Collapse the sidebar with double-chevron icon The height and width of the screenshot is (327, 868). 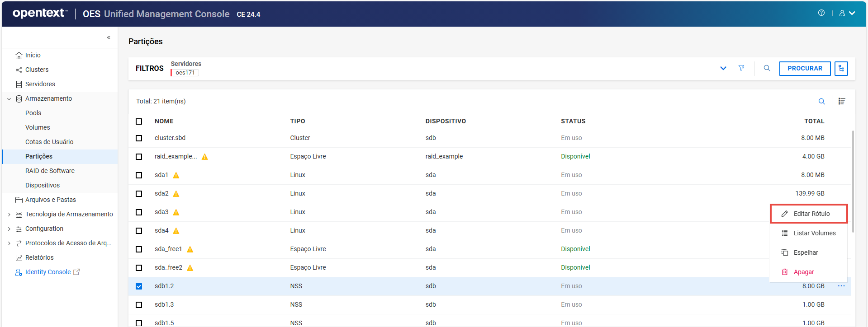point(109,37)
